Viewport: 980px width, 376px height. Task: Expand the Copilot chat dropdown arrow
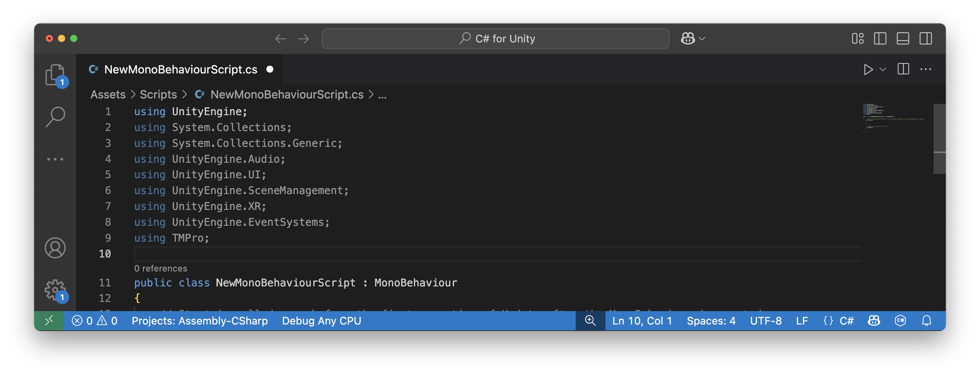pos(702,38)
